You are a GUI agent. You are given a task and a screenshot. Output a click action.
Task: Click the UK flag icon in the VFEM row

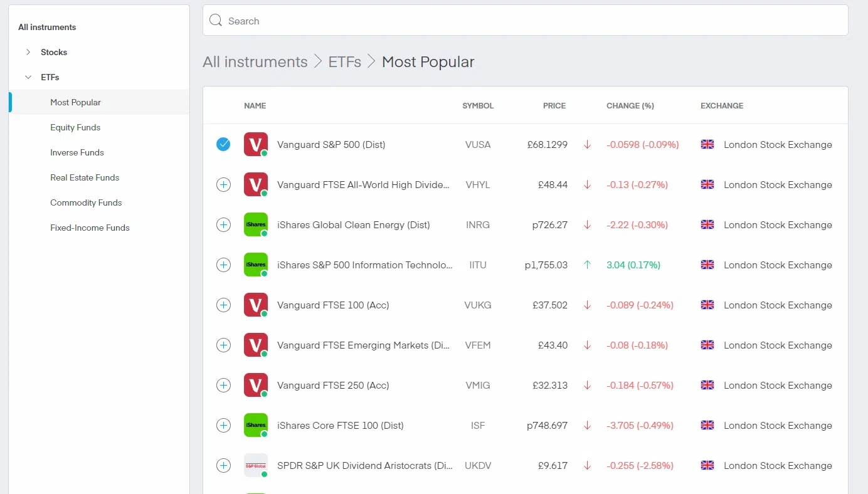pyautogui.click(x=707, y=345)
